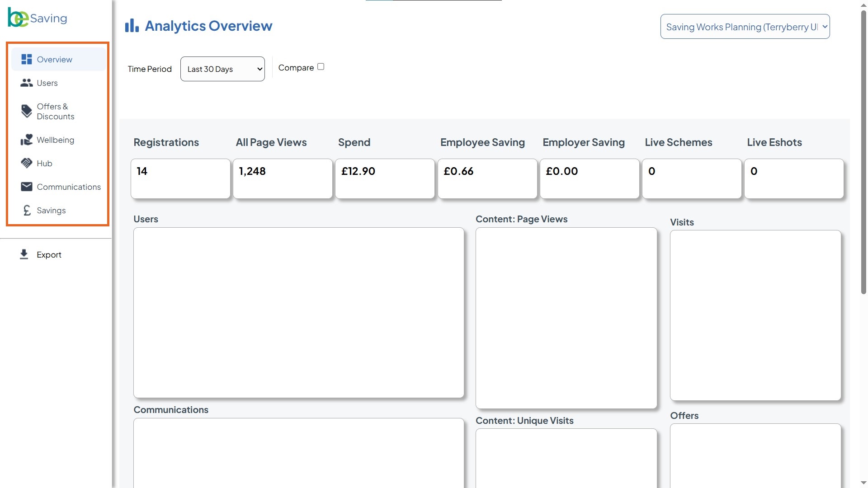Click the Export link

[49, 254]
